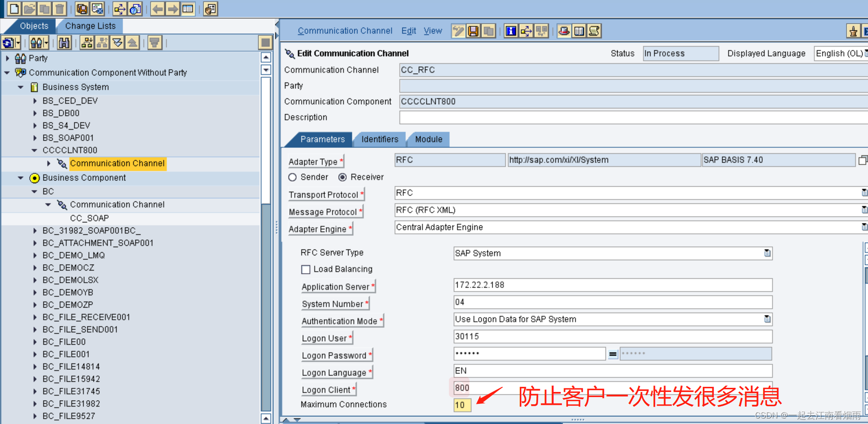Image resolution: width=868 pixels, height=424 pixels.
Task: Open the search using the binoculars icon
Action: 64,42
